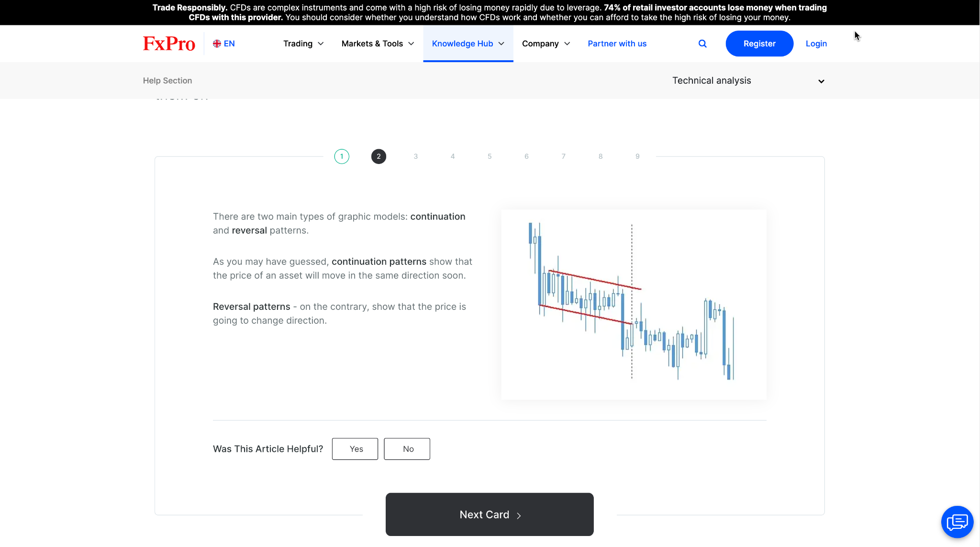This screenshot has width=980, height=547.
Task: Click the candlestick chart image
Action: tap(633, 304)
